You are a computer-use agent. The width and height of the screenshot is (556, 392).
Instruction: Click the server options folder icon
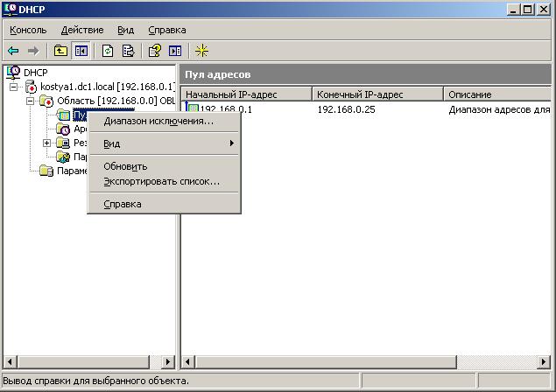pyautogui.click(x=46, y=171)
